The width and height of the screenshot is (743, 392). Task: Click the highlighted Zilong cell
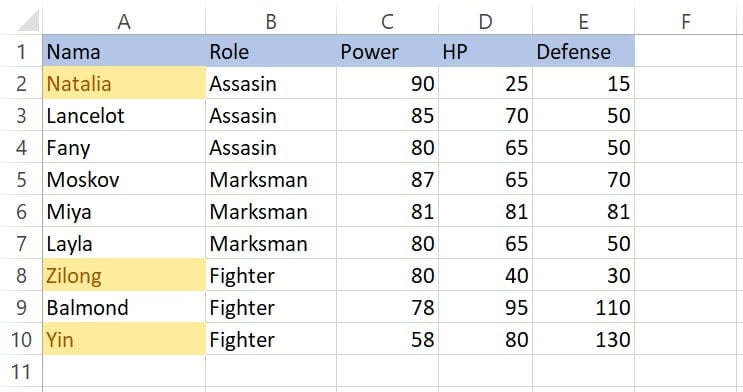[124, 275]
